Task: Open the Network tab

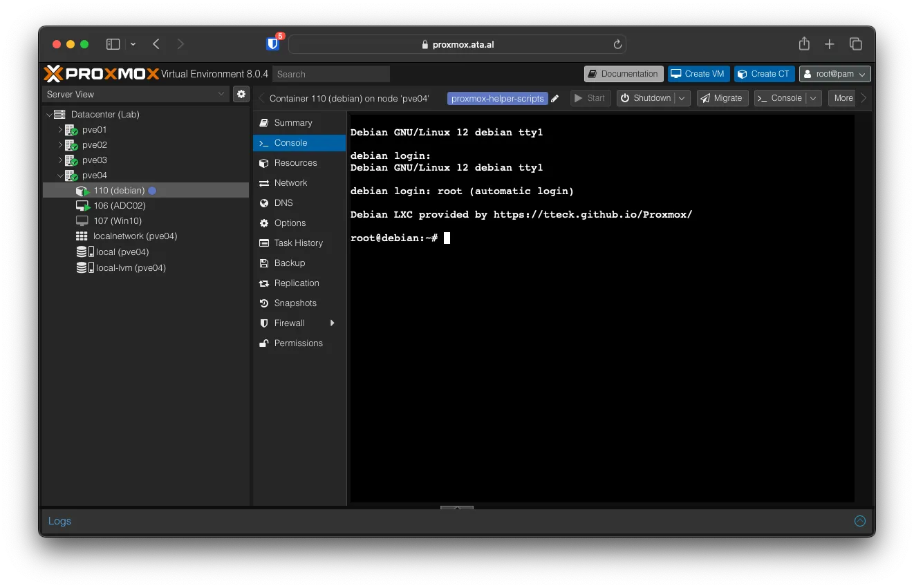Action: (299, 183)
